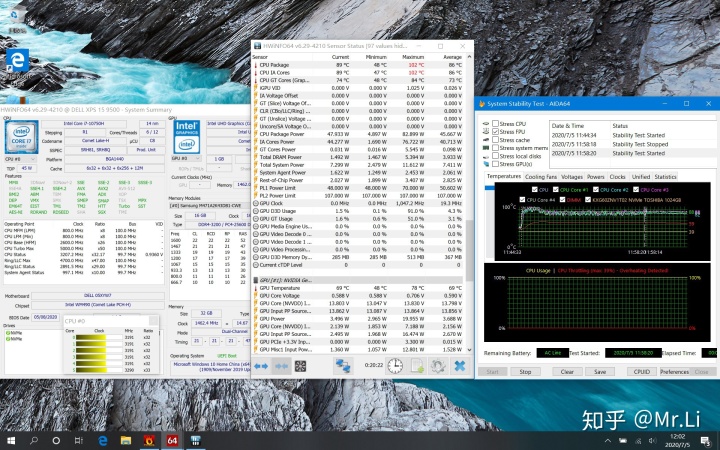Switch to the Powers tab
The width and height of the screenshot is (720, 450).
click(x=596, y=177)
